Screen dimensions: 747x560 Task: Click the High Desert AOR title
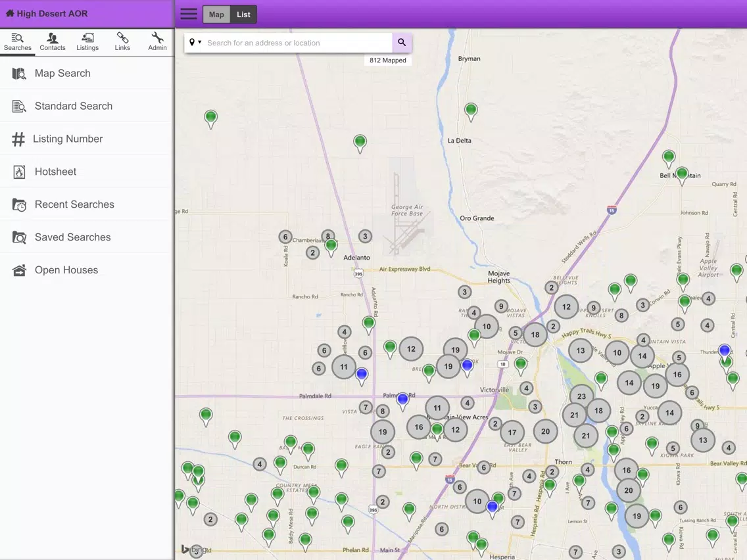coord(53,13)
